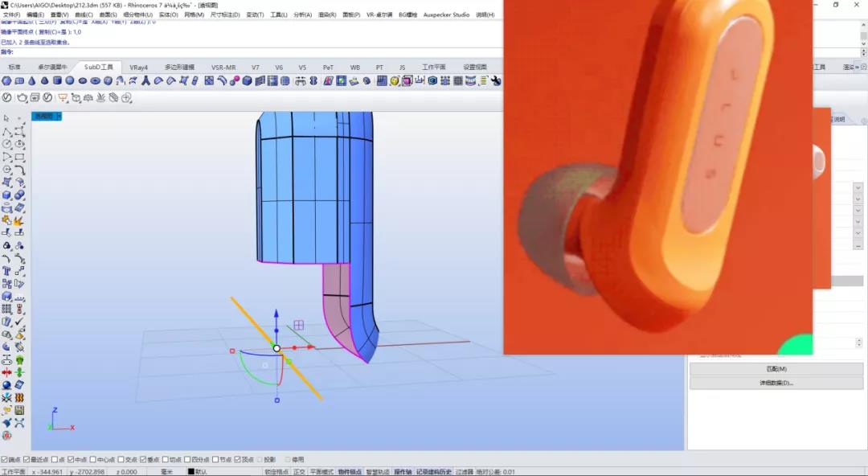Toggle the 垂点 osnap checkbox

point(143,459)
